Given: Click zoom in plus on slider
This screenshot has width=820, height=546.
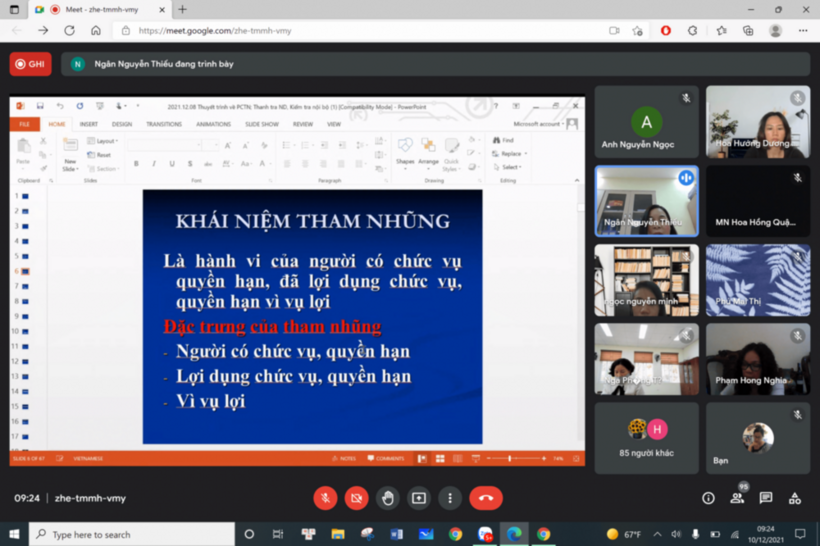Looking at the screenshot, I should point(544,459).
